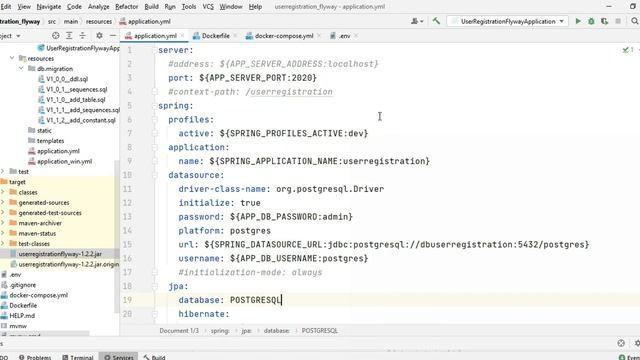Expand all in project tree icon
640x360 pixels.
[69, 36]
